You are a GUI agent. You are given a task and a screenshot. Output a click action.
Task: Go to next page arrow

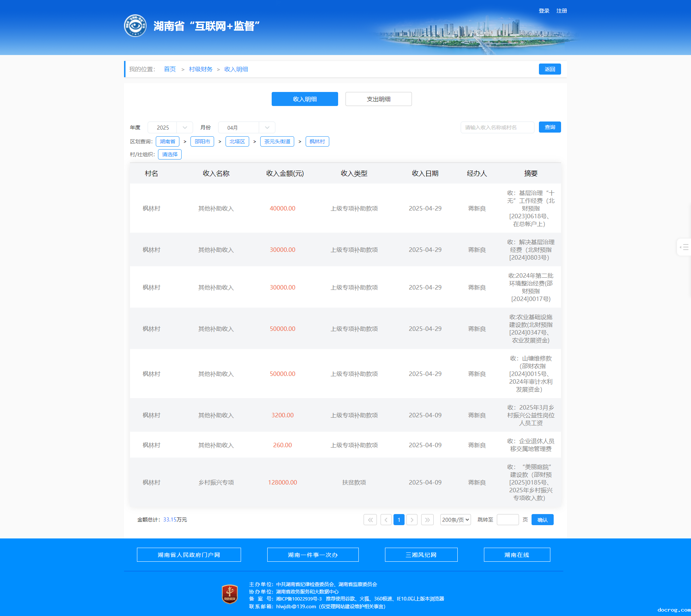click(412, 520)
